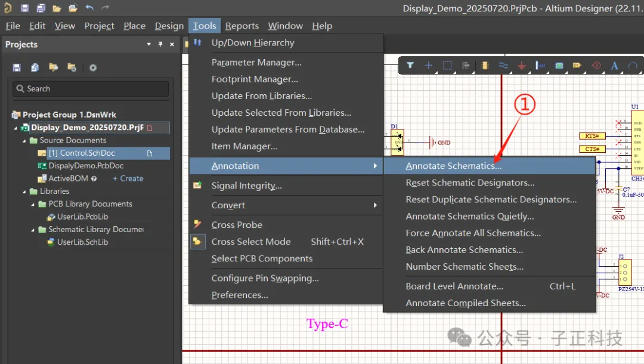This screenshot has height=364, width=644.
Task: Close the Projects panel with X
Action: 172,44
